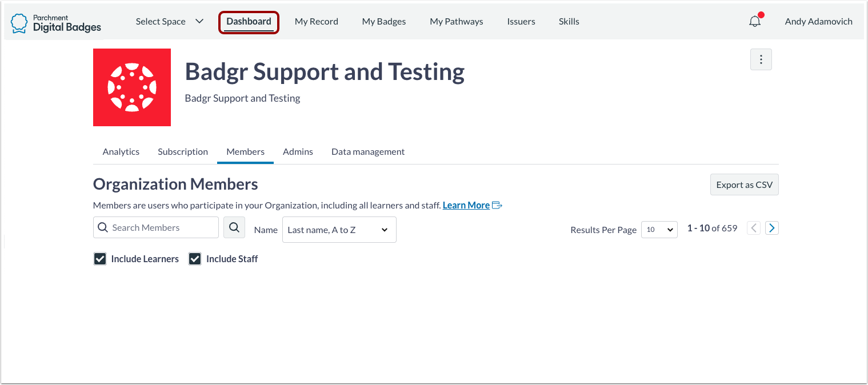Click the magnifier search button beside Search Members

[x=234, y=227]
